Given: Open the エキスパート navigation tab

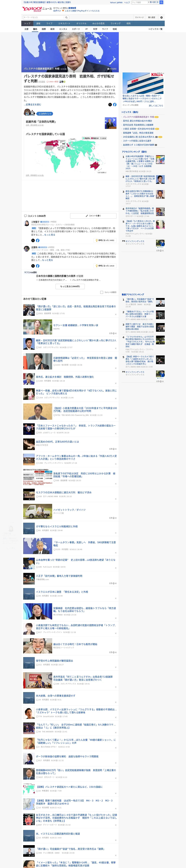Looking at the screenshot, I should point(64,24).
